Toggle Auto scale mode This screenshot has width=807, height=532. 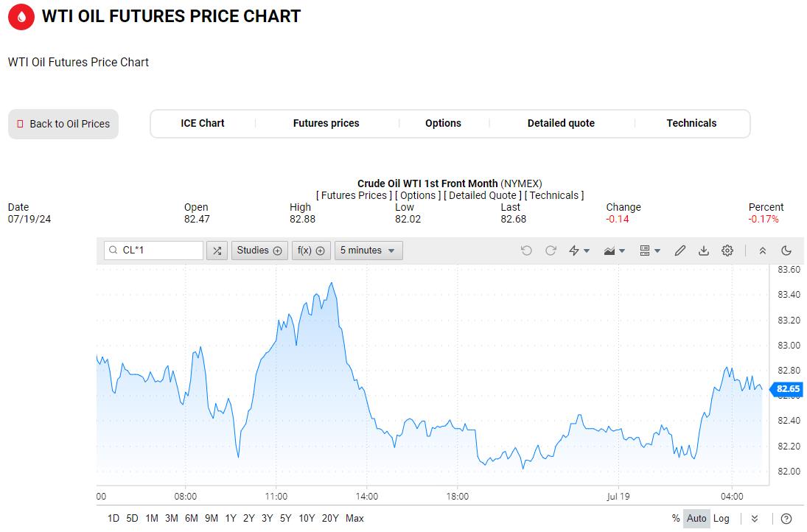click(x=696, y=519)
